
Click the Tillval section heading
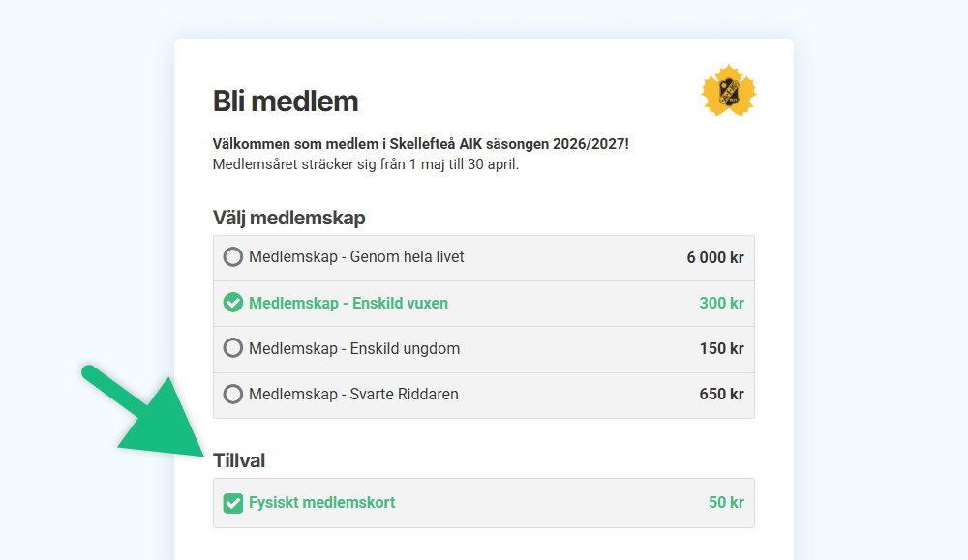tap(239, 460)
